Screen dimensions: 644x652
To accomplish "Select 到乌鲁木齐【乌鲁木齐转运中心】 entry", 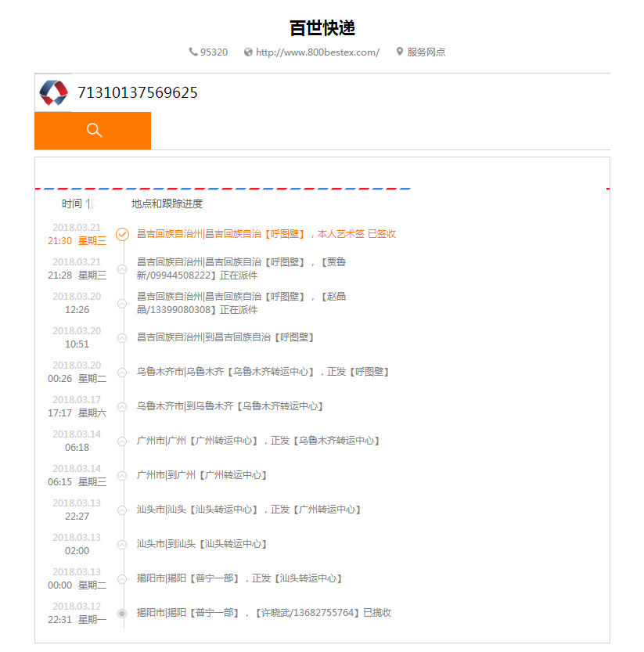I will coord(230,406).
